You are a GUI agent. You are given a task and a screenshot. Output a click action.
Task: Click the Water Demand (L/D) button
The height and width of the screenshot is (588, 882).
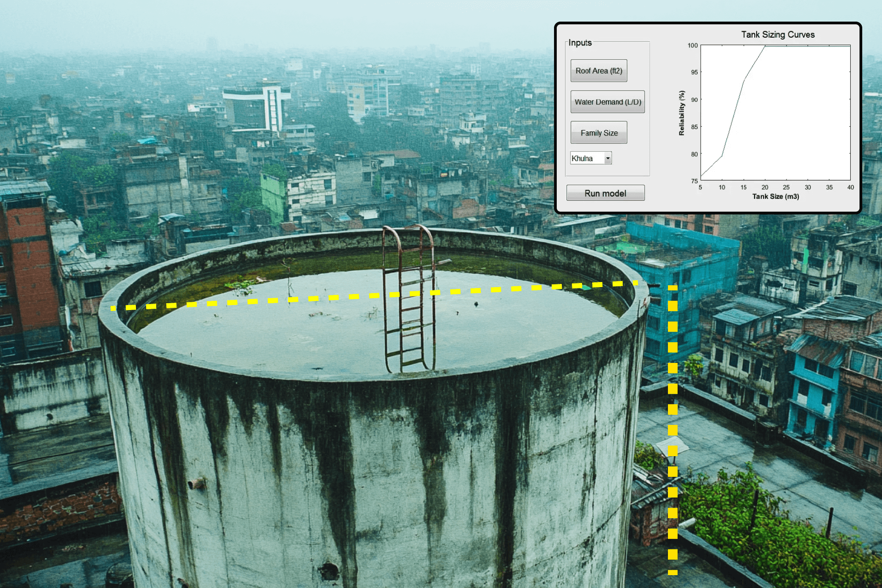pyautogui.click(x=607, y=102)
